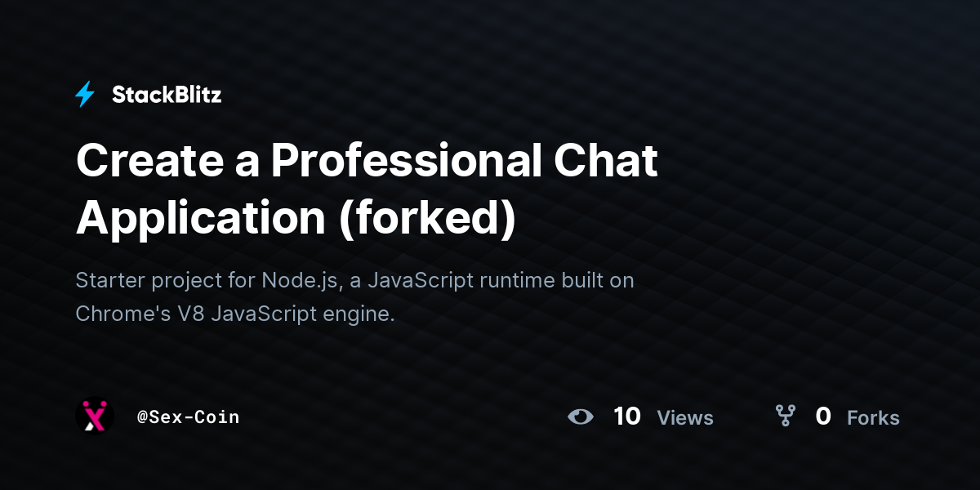Viewport: 980px width, 490px height.
Task: Click "(forked)" in the project title
Action: coord(427,218)
